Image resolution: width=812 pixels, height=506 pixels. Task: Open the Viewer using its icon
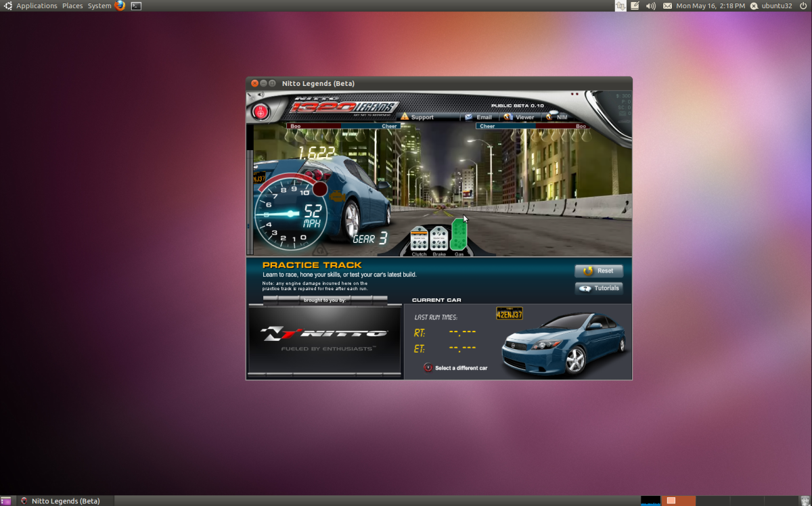(x=510, y=116)
